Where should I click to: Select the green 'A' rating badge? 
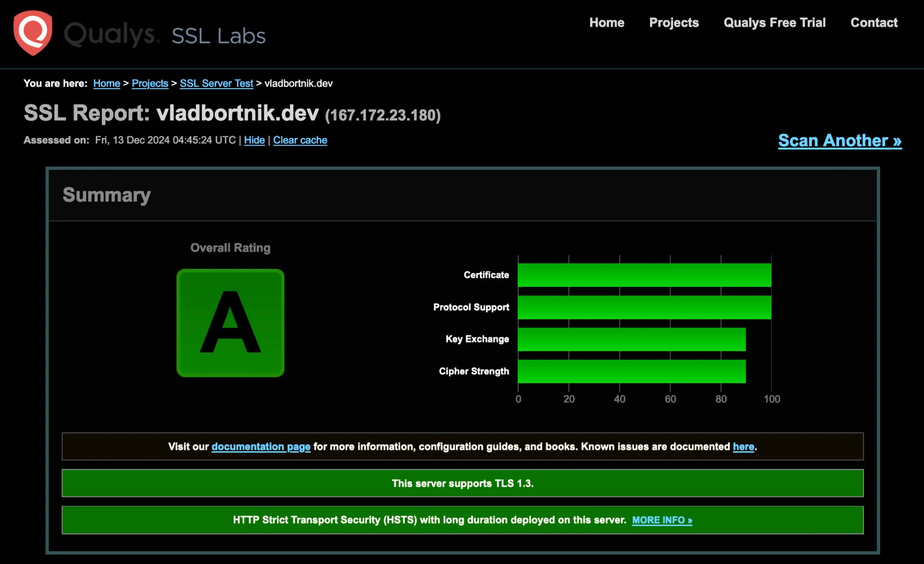click(x=231, y=322)
